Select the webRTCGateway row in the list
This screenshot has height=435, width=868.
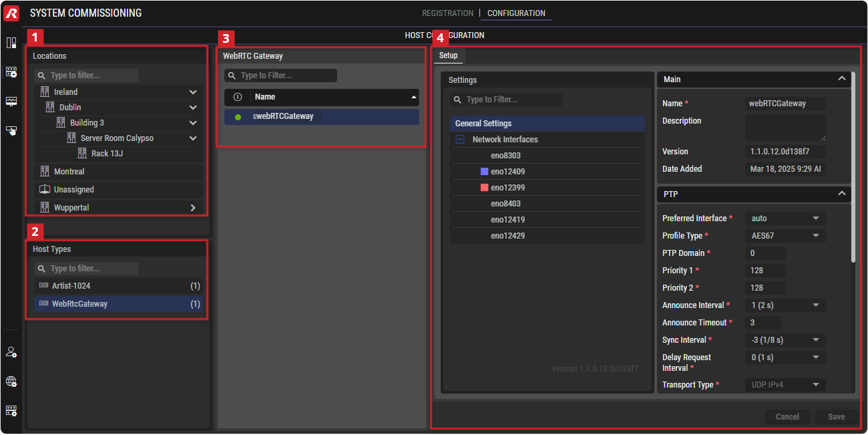coord(322,117)
